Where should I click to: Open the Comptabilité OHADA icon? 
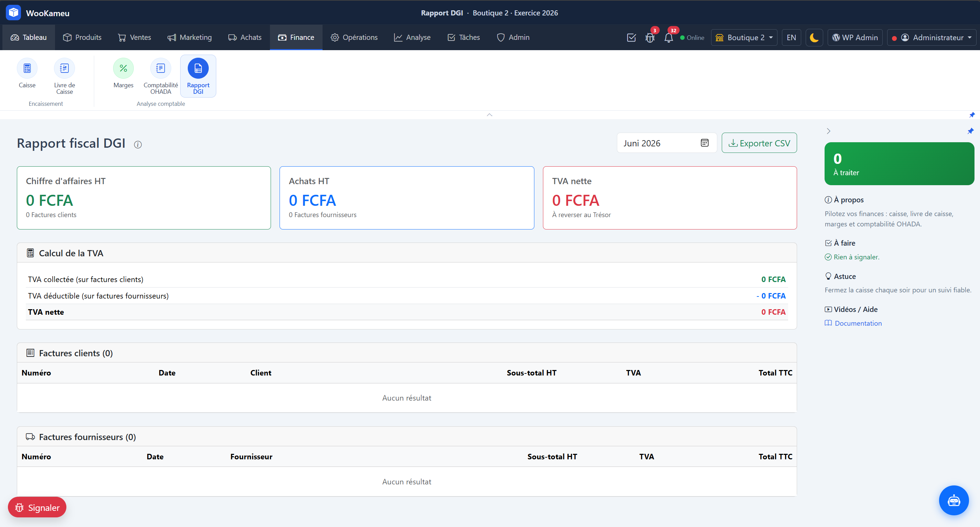pos(161,68)
